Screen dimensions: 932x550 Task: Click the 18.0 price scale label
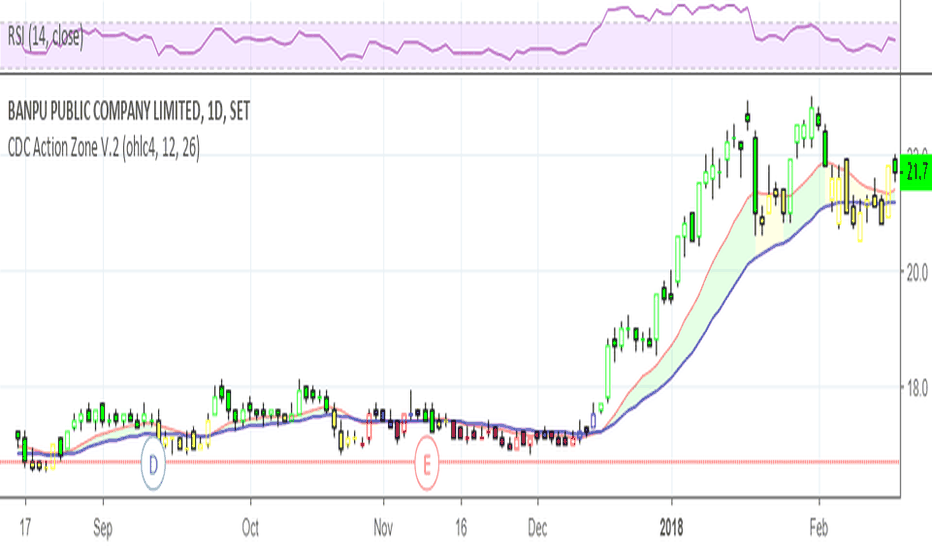pos(917,388)
